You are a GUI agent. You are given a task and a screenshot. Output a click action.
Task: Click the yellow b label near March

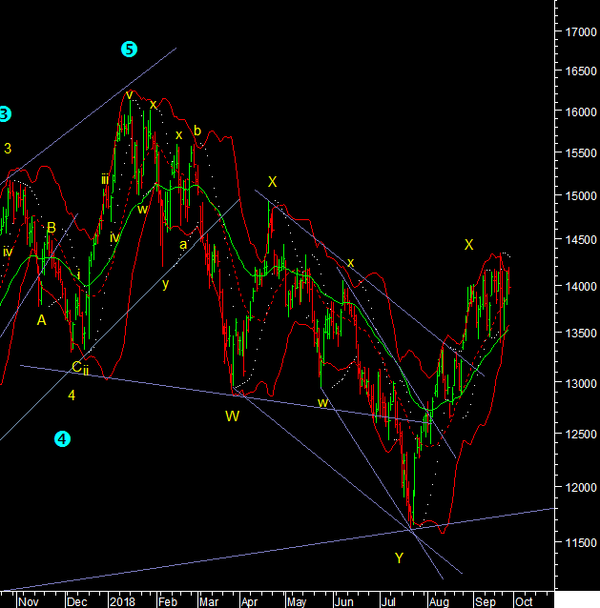click(197, 130)
